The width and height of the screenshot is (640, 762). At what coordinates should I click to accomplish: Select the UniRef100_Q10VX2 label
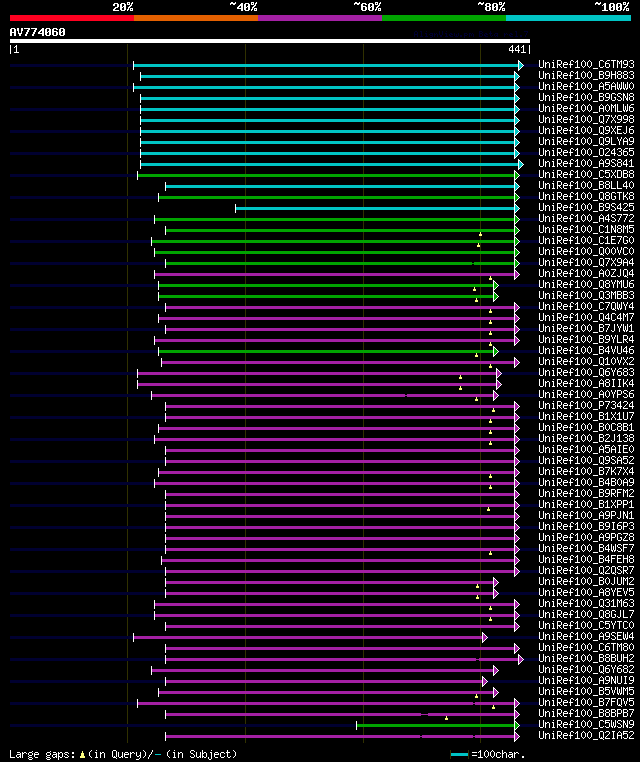coord(586,362)
